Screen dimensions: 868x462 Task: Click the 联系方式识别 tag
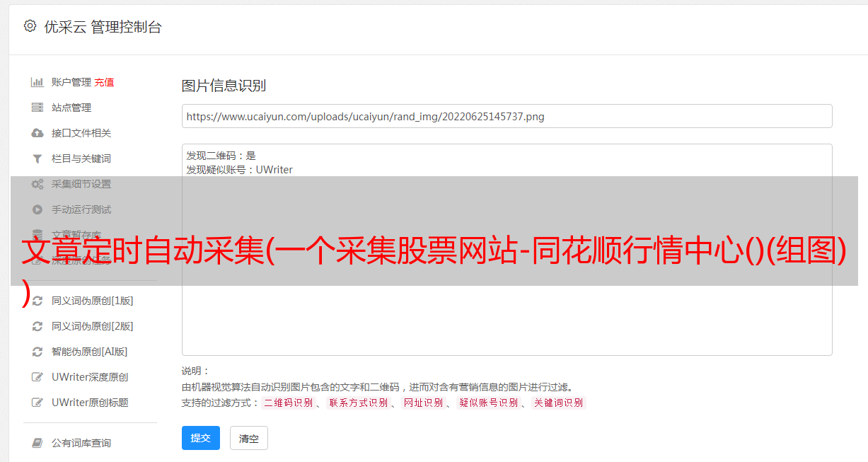tap(359, 403)
